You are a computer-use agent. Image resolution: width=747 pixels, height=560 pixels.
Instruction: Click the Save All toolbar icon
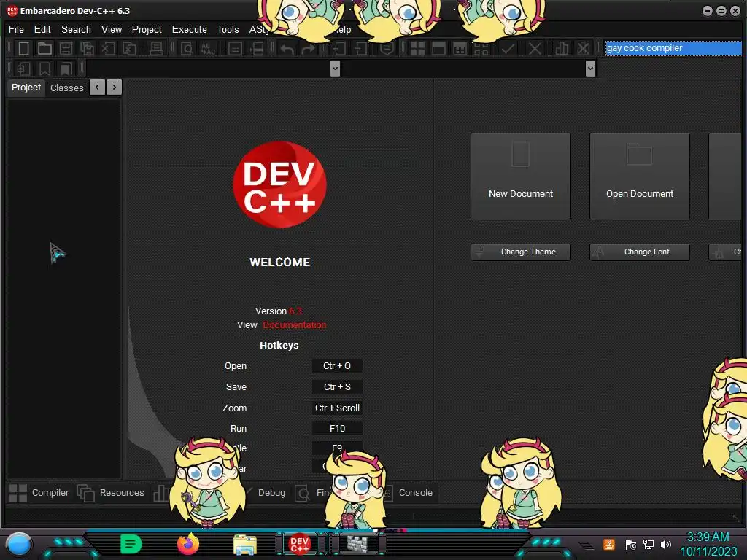click(88, 49)
